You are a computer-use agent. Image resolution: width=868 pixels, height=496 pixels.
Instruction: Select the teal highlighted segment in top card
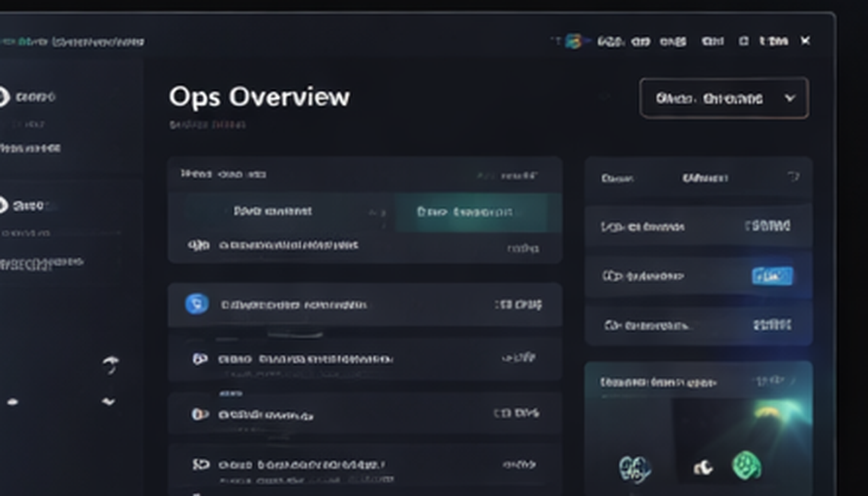pyautogui.click(x=477, y=212)
